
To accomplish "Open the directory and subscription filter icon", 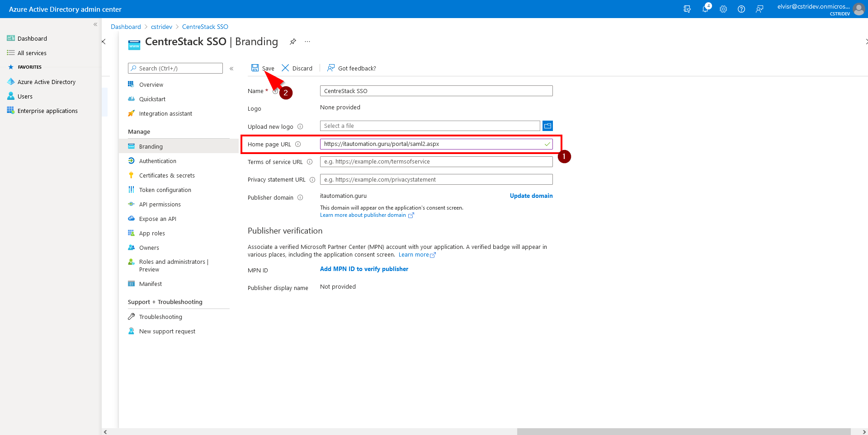I will click(687, 9).
